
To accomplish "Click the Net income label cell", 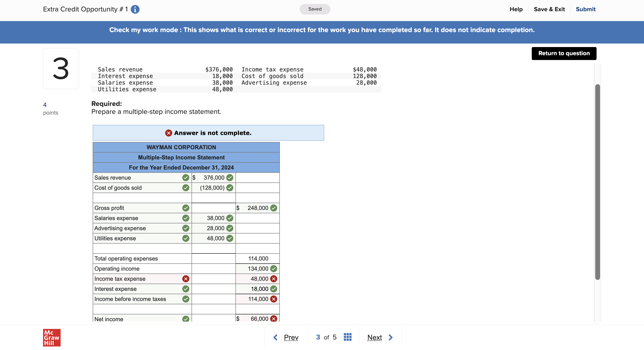I will pyautogui.click(x=142, y=318).
